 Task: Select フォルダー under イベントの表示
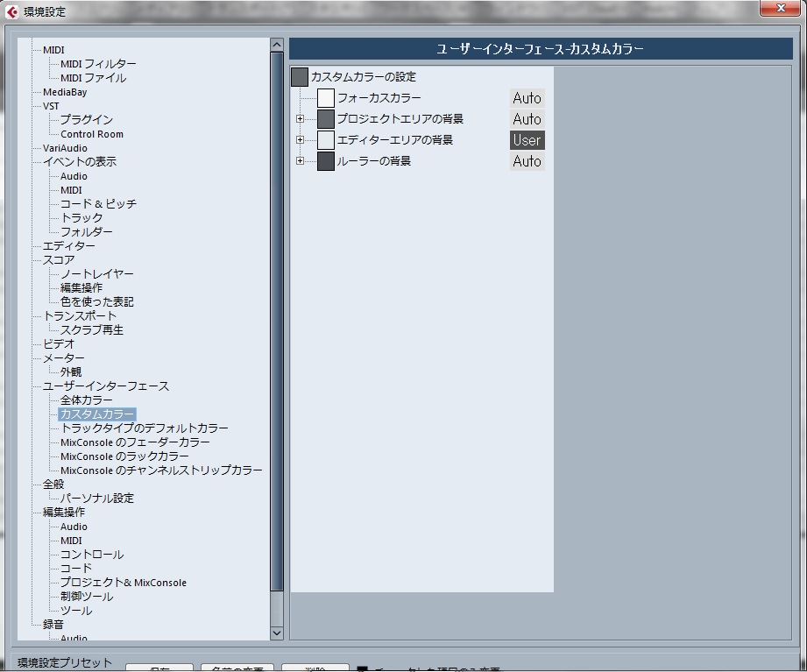[87, 232]
